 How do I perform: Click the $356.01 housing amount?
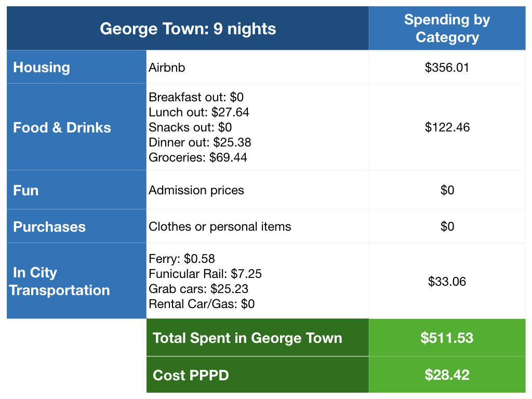tap(447, 68)
